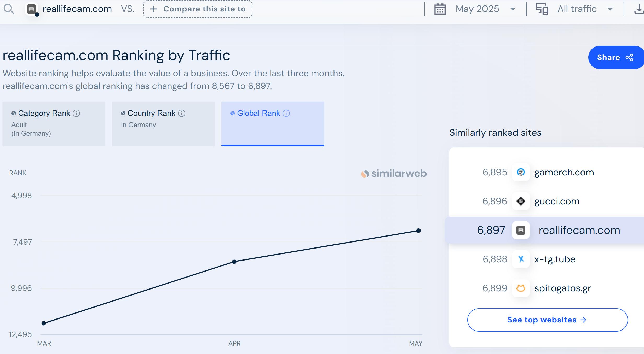Click Category Rank info icon
The height and width of the screenshot is (354, 644).
pyautogui.click(x=76, y=113)
